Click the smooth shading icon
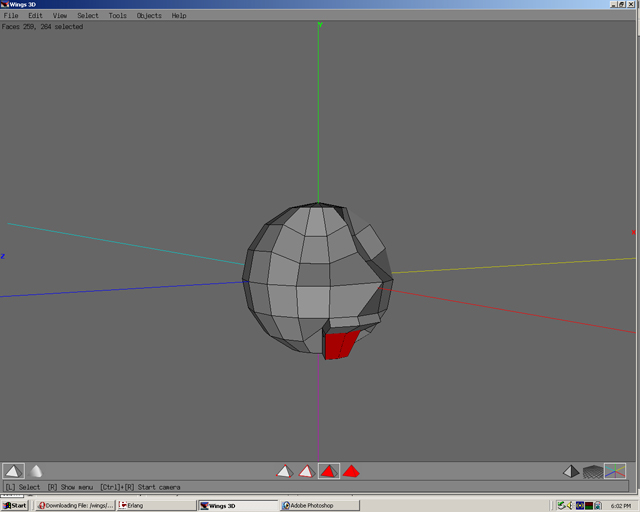Image resolution: width=640 pixels, height=512 pixels. click(x=36, y=471)
